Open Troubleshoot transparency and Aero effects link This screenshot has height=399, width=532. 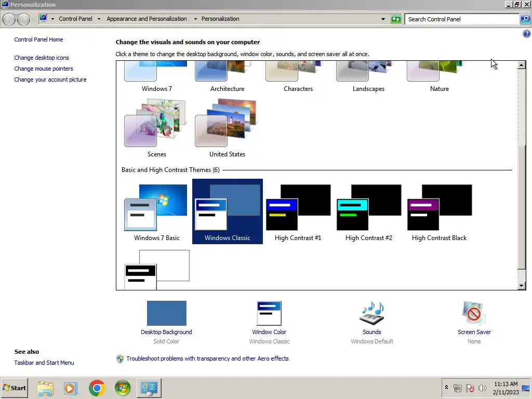[x=207, y=358]
